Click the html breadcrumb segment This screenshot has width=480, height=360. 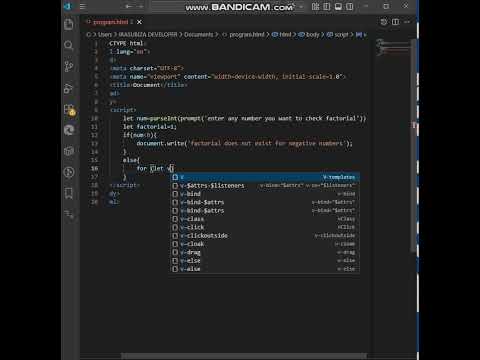point(282,35)
